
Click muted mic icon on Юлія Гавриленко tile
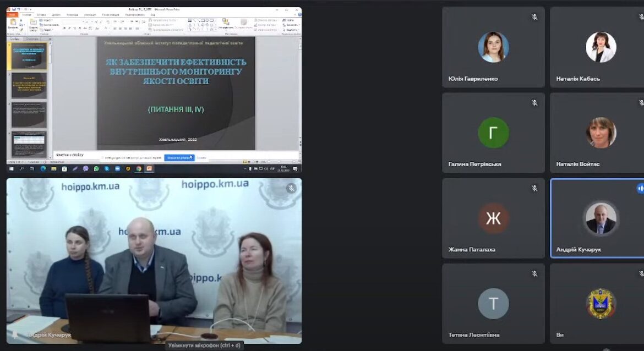click(534, 17)
